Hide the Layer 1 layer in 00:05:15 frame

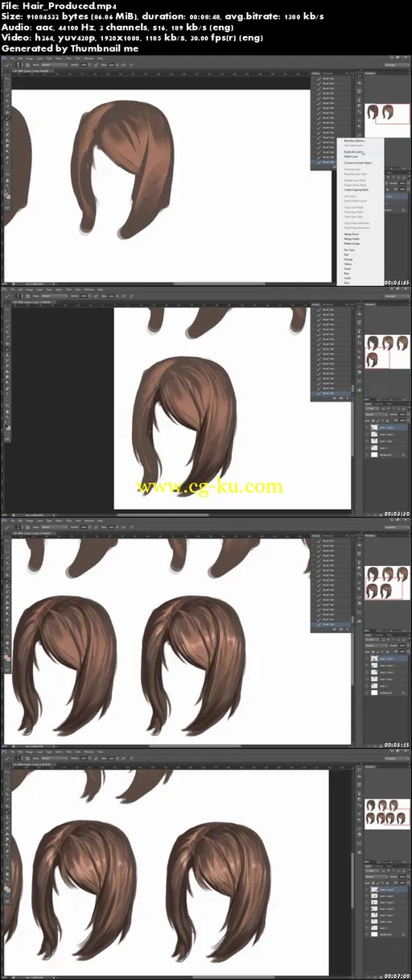[367, 686]
